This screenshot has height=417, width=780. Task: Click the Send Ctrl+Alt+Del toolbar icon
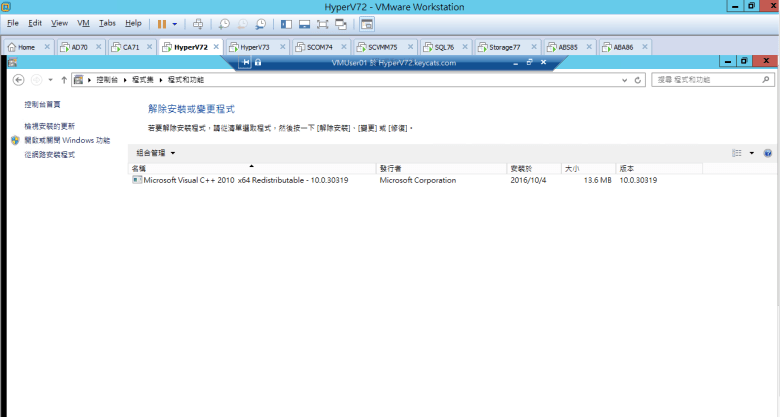point(198,23)
